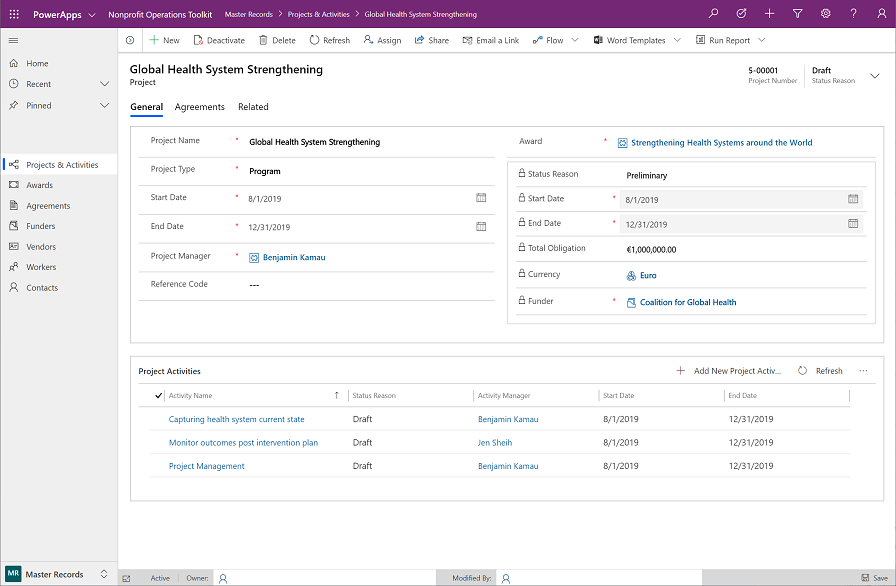
Task: Open the help question mark icon
Action: tap(853, 14)
